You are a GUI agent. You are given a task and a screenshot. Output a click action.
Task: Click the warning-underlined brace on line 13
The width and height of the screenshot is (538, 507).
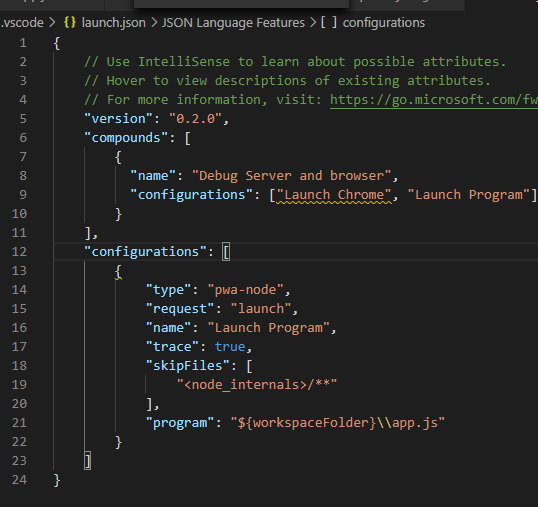coord(118,271)
